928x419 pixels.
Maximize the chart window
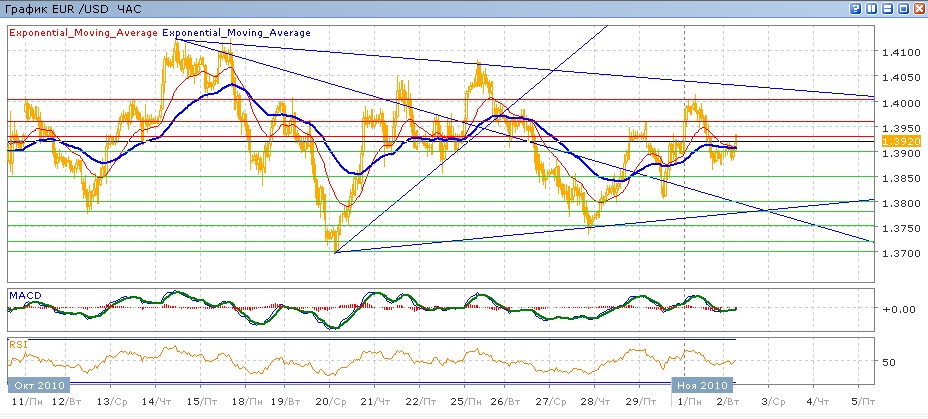(x=902, y=8)
